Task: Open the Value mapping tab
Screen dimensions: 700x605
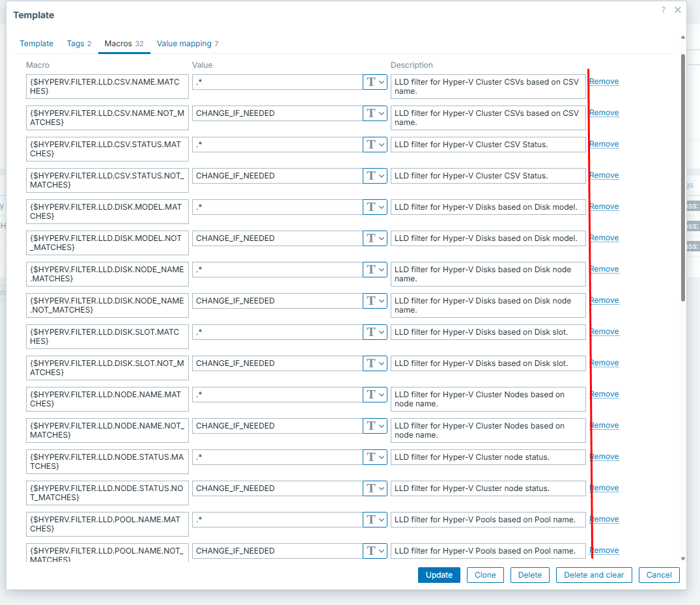Action: click(187, 44)
